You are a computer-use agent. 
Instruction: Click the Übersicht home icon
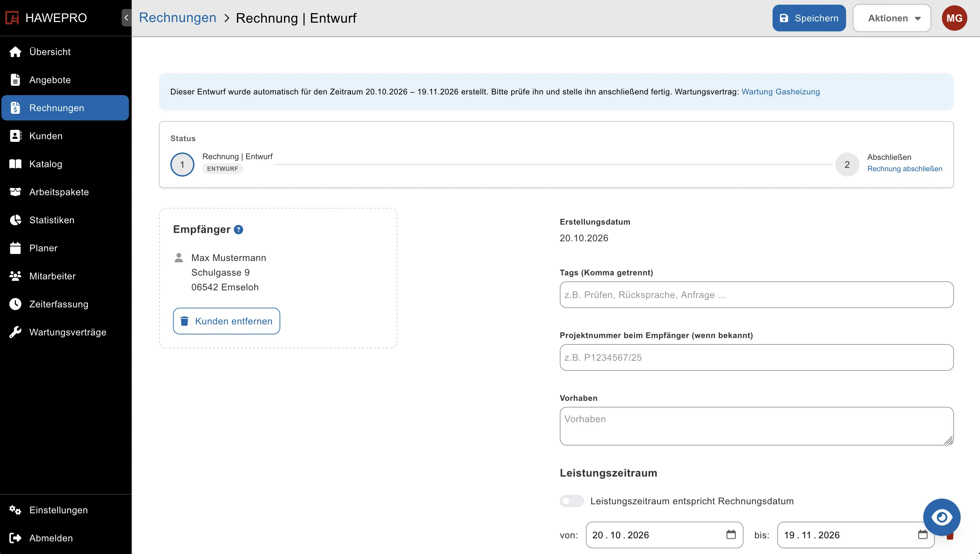(x=15, y=52)
